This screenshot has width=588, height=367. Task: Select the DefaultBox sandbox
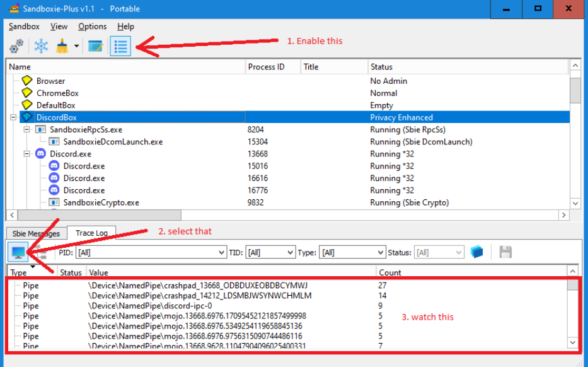coord(55,105)
